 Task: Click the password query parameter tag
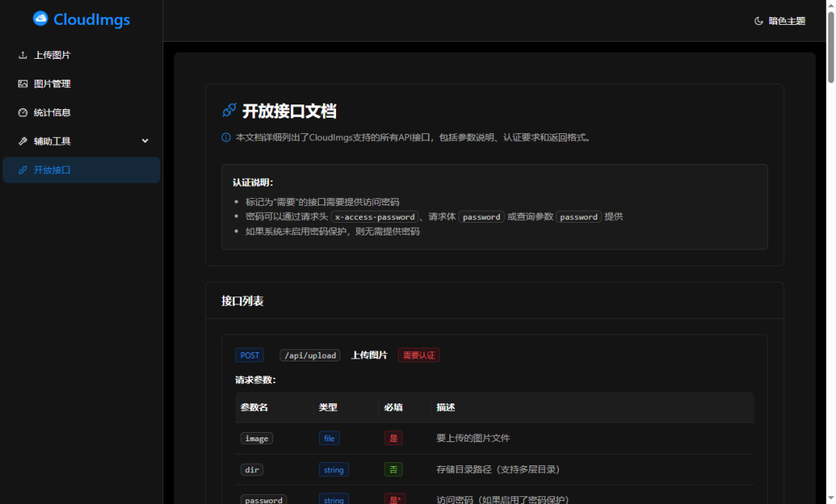coord(578,217)
